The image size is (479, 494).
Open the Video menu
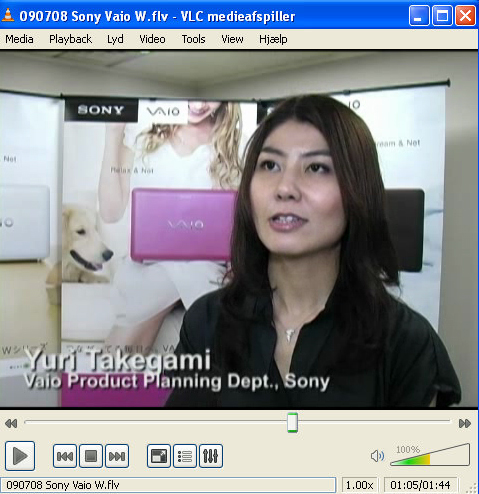tap(152, 39)
